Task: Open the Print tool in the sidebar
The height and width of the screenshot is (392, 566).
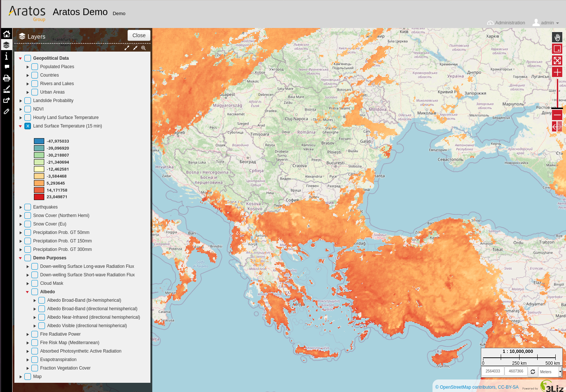Action: tap(6, 78)
